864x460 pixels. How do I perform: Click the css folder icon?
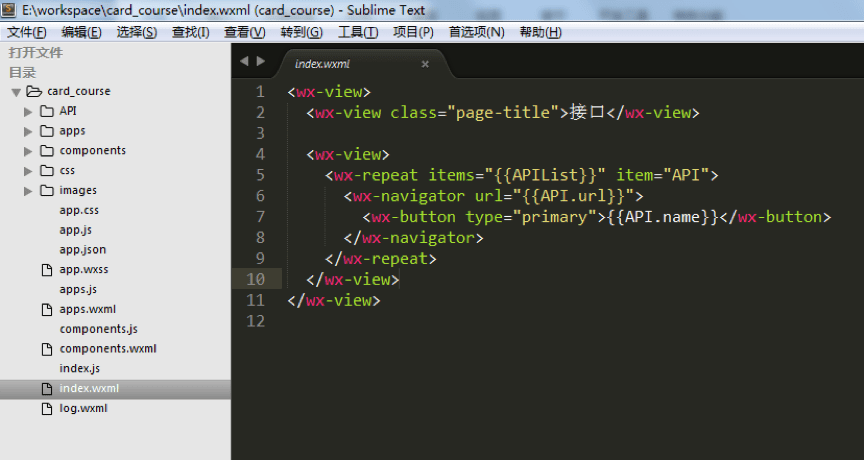coord(47,171)
